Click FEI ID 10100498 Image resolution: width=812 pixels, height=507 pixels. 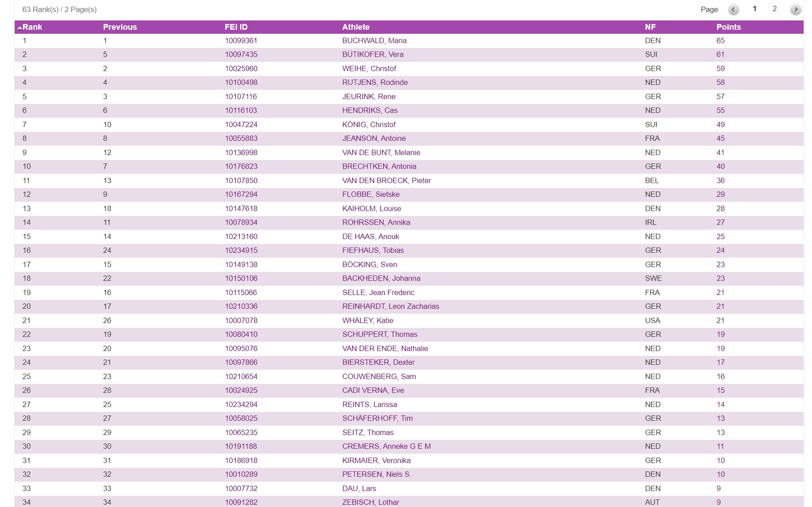tap(241, 82)
